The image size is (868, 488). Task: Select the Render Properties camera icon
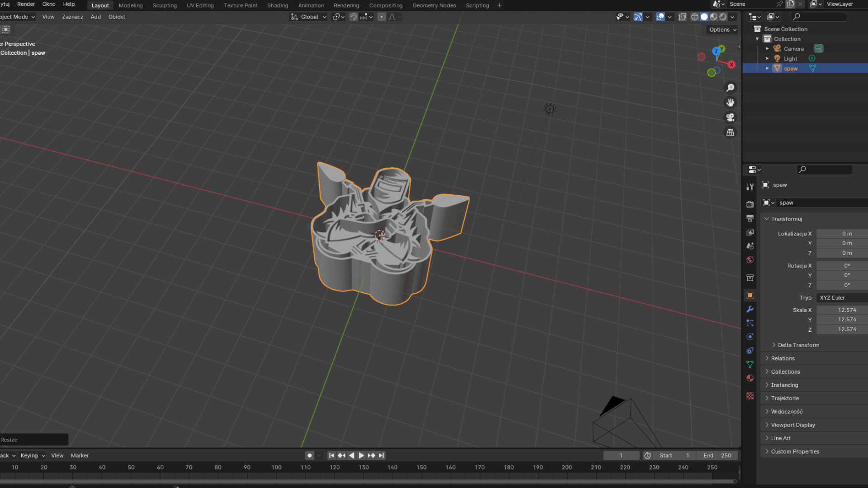tap(750, 204)
